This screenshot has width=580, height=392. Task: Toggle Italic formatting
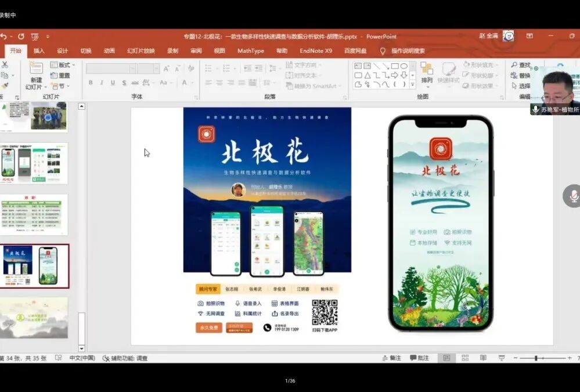[102, 82]
